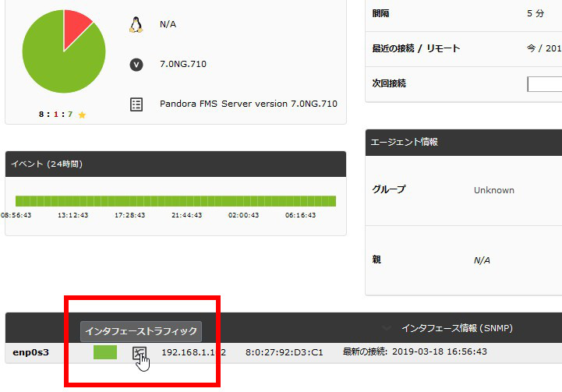562x392 pixels.
Task: Click the Unknown group value
Action: pos(494,190)
